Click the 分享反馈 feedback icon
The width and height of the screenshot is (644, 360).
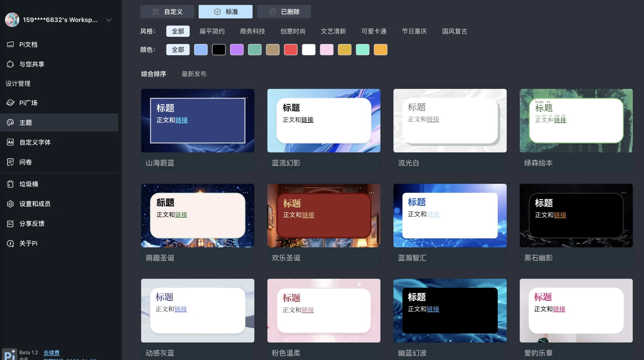point(10,224)
